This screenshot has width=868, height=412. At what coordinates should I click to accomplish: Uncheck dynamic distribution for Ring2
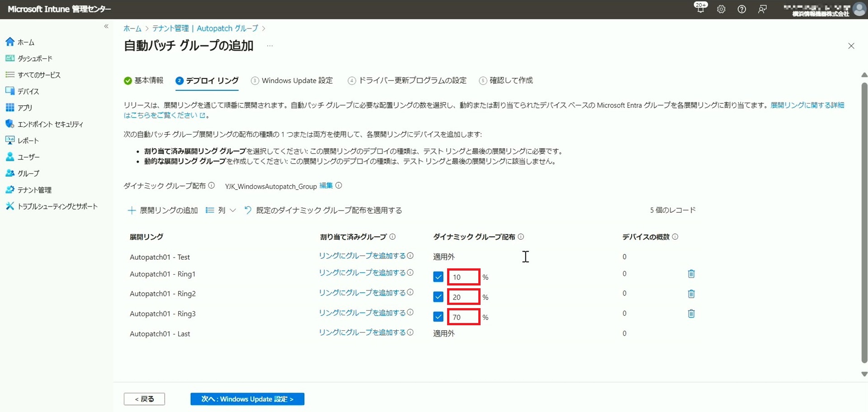[x=438, y=297]
